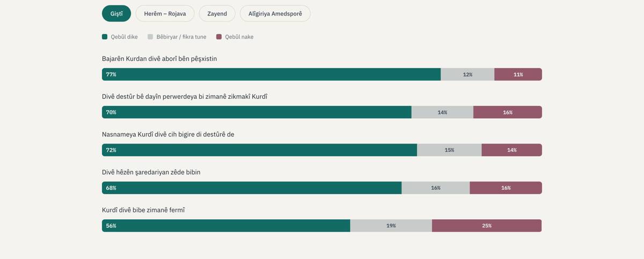
Task: Select the 25% maroon bar segment
Action: 487,226
